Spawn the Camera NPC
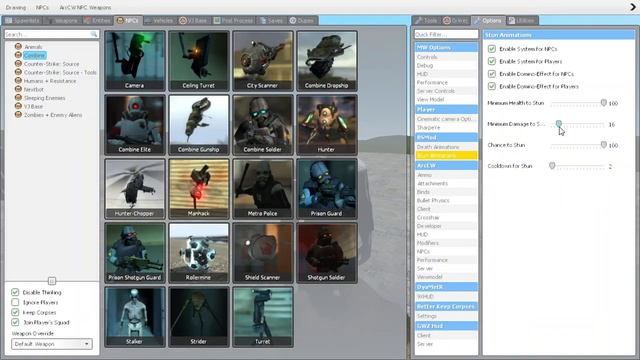Viewport: 640px width, 360px height. click(135, 60)
